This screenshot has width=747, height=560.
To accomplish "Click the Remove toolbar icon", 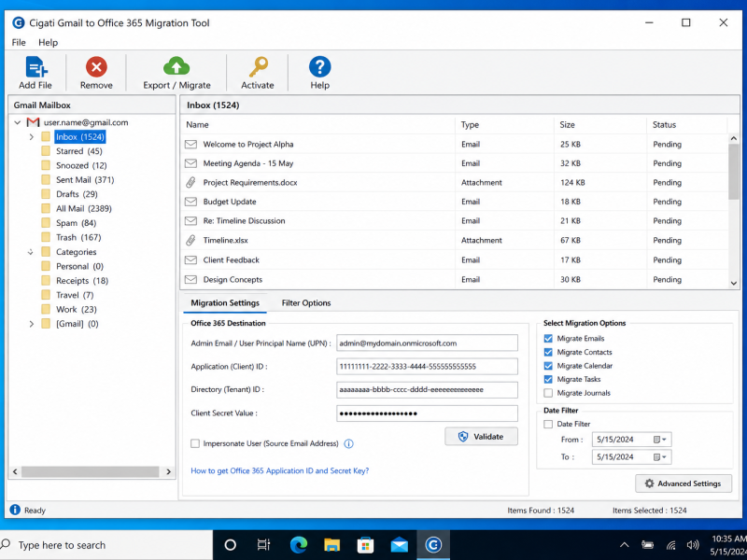I will point(96,66).
